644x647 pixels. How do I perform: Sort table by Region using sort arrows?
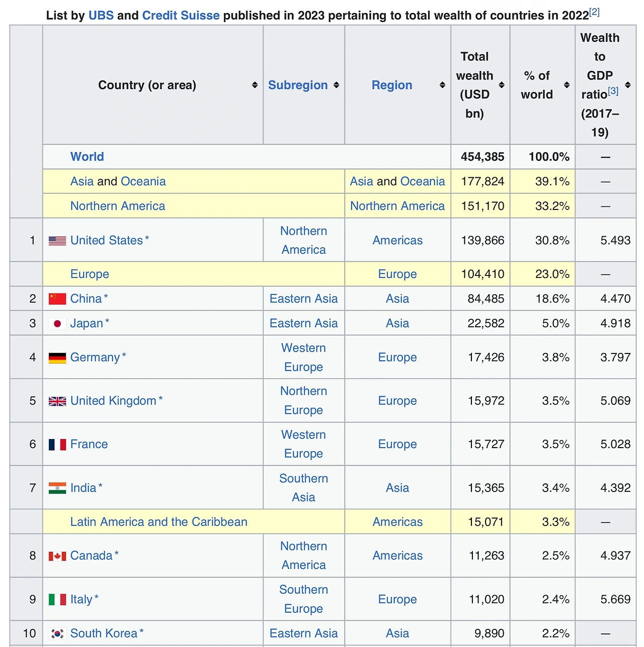tap(442, 85)
